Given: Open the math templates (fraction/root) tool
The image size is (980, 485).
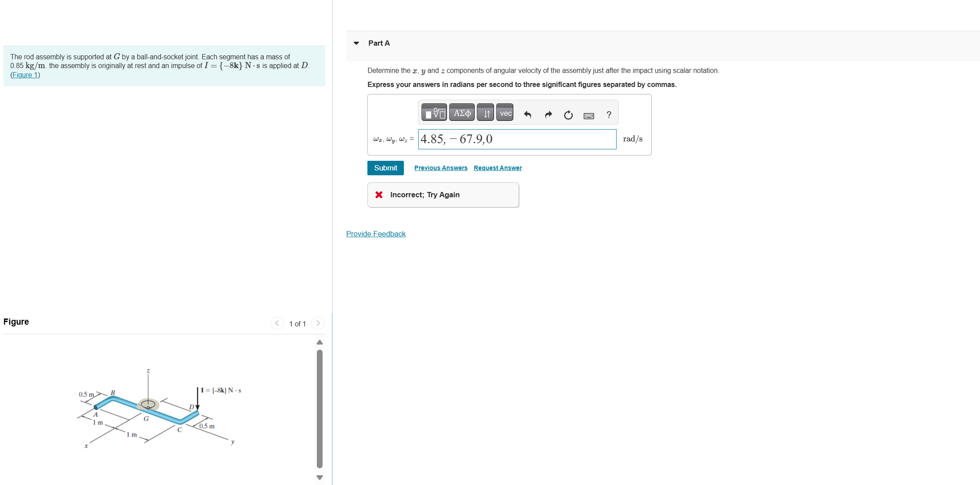Looking at the screenshot, I should [x=434, y=113].
